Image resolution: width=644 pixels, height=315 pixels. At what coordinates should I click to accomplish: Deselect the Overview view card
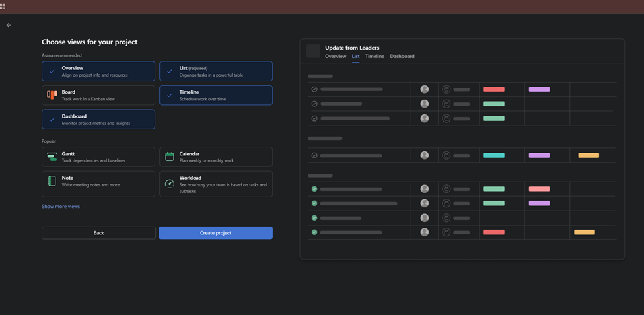point(98,71)
